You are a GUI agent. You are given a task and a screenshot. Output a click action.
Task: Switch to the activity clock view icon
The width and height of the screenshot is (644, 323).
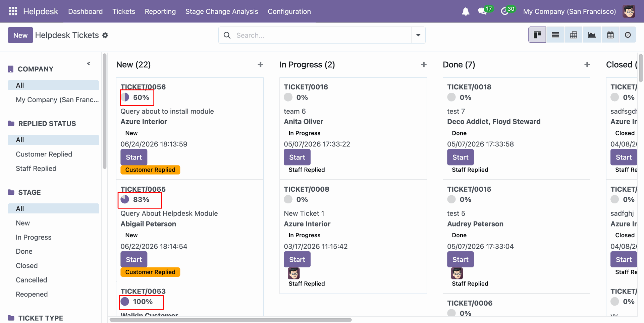coord(628,35)
